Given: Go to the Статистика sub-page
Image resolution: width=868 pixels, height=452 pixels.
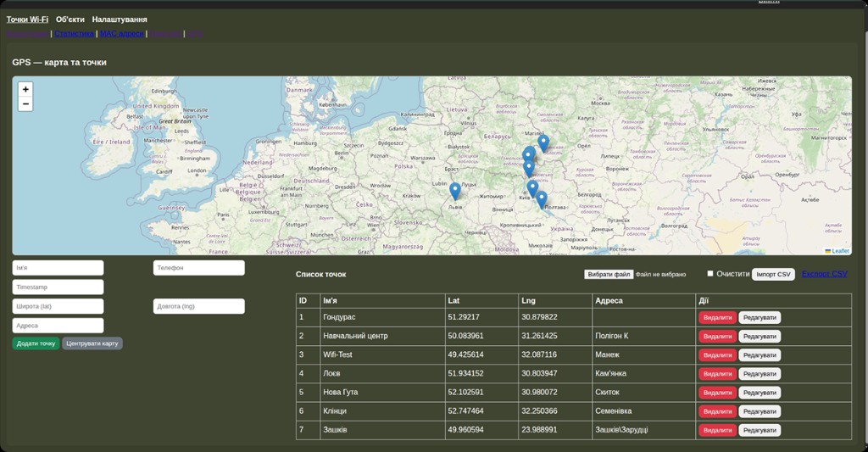Looking at the screenshot, I should click(x=75, y=34).
